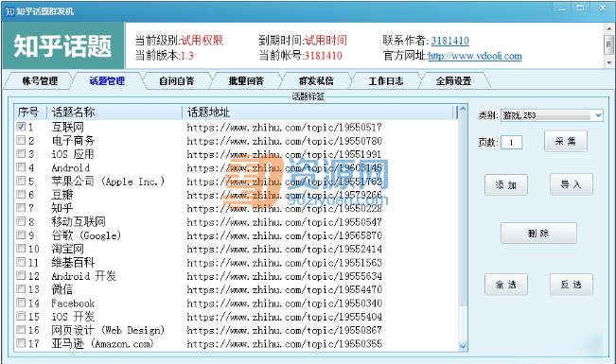This screenshot has width=616, height=364.
Task: Click the 知乎 app icon in title bar
Action: click(x=9, y=11)
